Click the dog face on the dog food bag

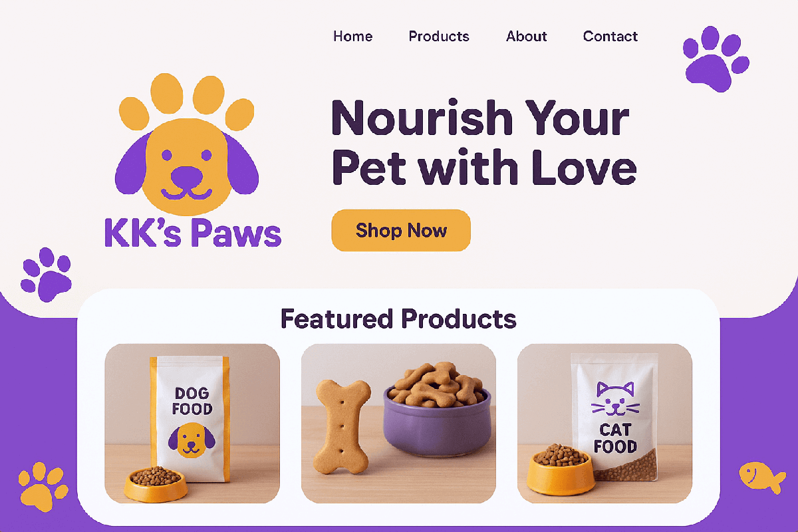[192, 440]
